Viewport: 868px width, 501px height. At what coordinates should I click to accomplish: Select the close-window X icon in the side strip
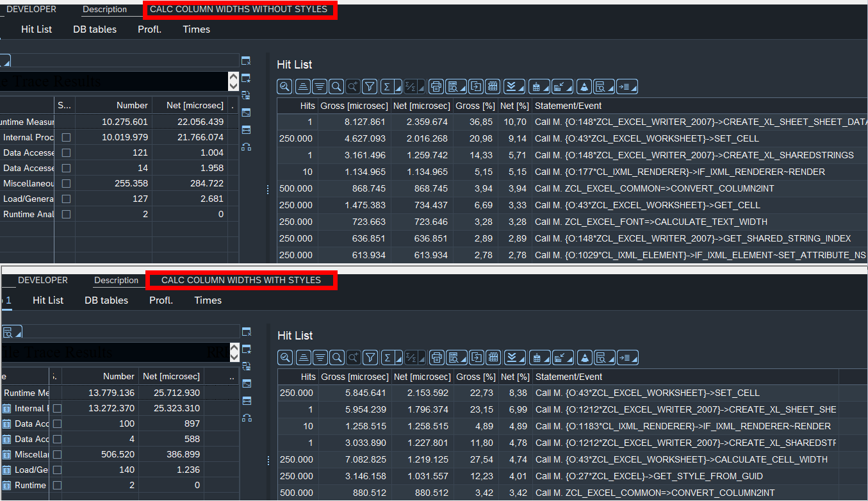pos(246,60)
